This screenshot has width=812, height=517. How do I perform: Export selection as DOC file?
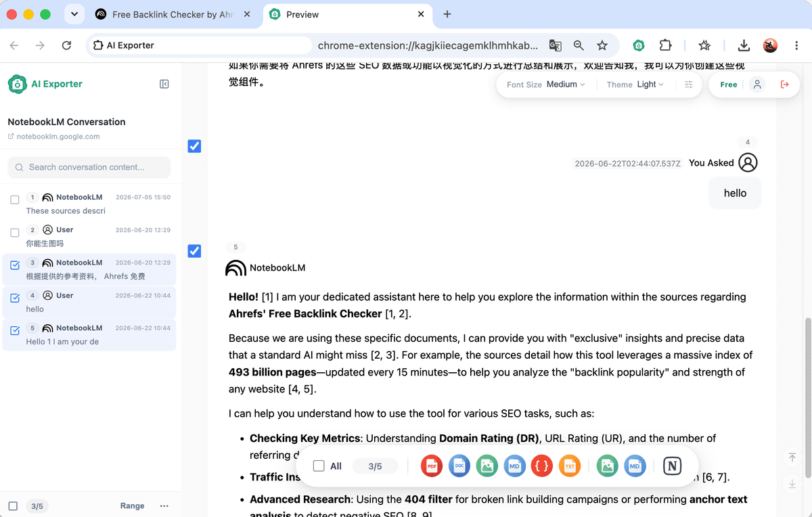tap(459, 466)
